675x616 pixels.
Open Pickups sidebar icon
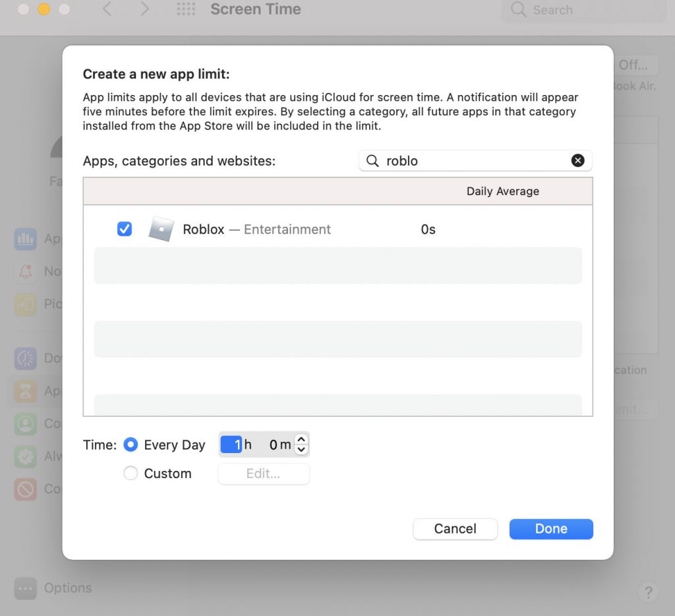point(26,304)
